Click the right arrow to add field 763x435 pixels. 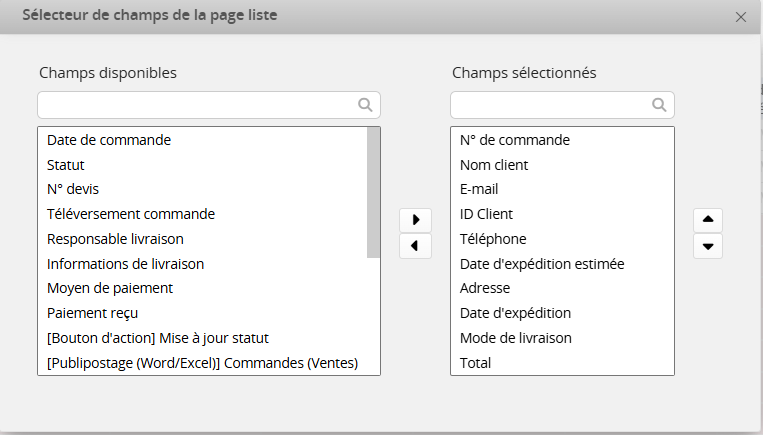415,220
